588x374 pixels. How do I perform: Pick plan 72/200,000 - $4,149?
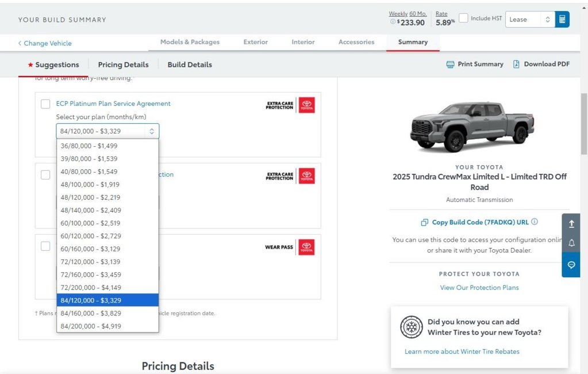[107, 288]
